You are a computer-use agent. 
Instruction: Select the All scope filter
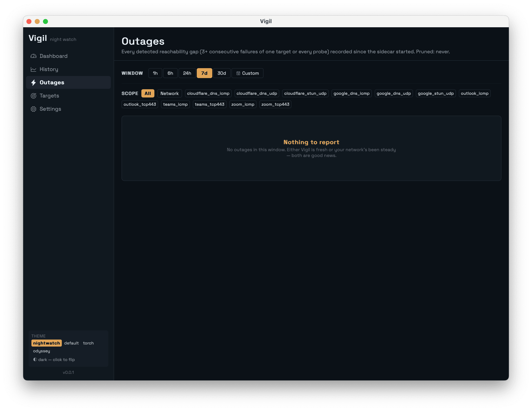point(148,94)
